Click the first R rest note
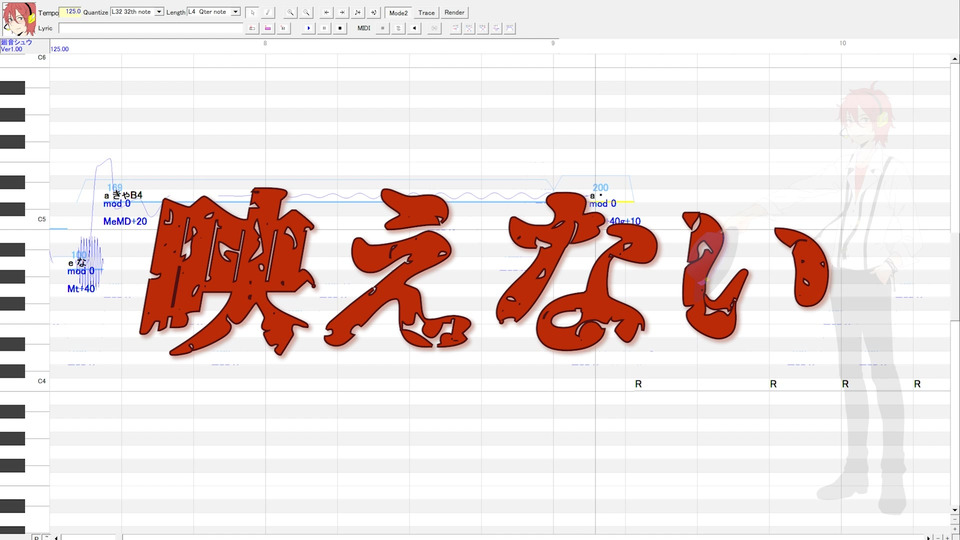Viewport: 960px width, 540px height. tap(638, 384)
